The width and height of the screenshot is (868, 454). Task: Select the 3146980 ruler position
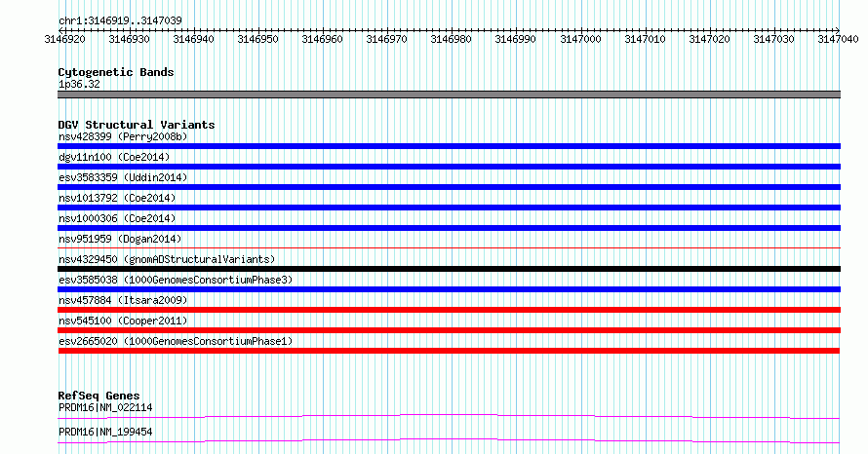[452, 39]
